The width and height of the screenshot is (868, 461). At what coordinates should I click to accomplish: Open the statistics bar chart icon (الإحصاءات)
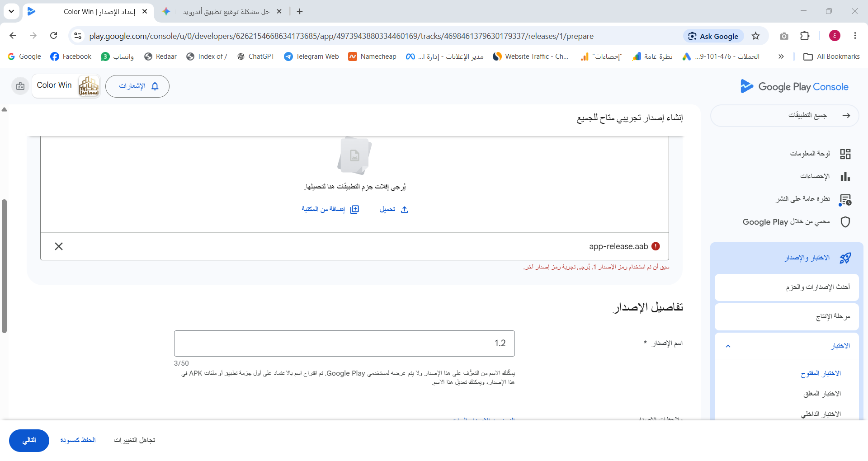click(845, 177)
